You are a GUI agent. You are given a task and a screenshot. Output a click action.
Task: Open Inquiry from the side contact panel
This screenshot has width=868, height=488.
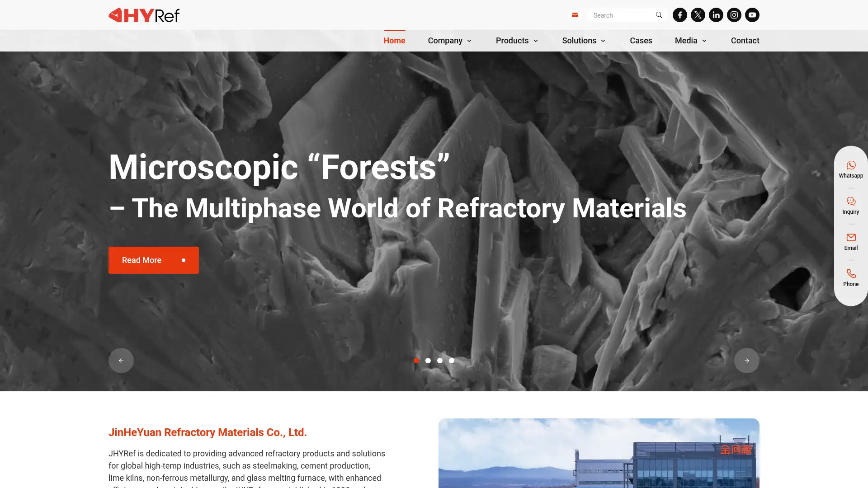(850, 206)
